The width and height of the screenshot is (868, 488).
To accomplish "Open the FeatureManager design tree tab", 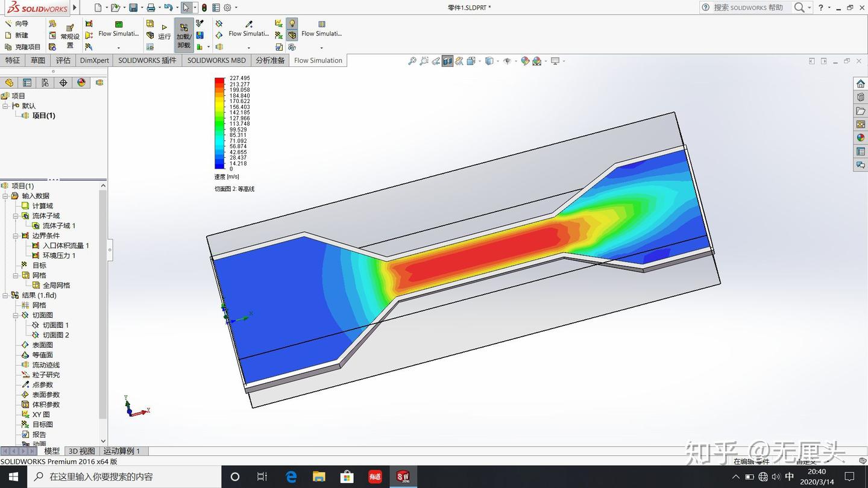I will [x=9, y=83].
